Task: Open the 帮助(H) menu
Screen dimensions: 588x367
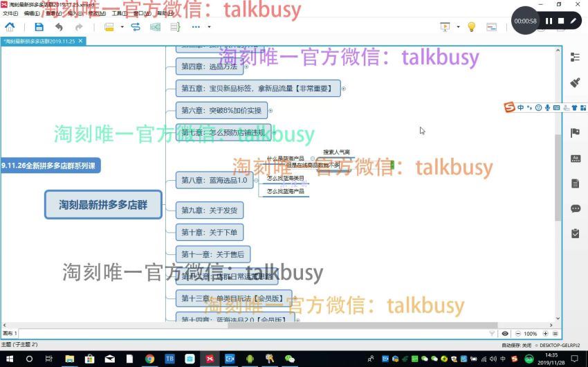Action: click(165, 14)
